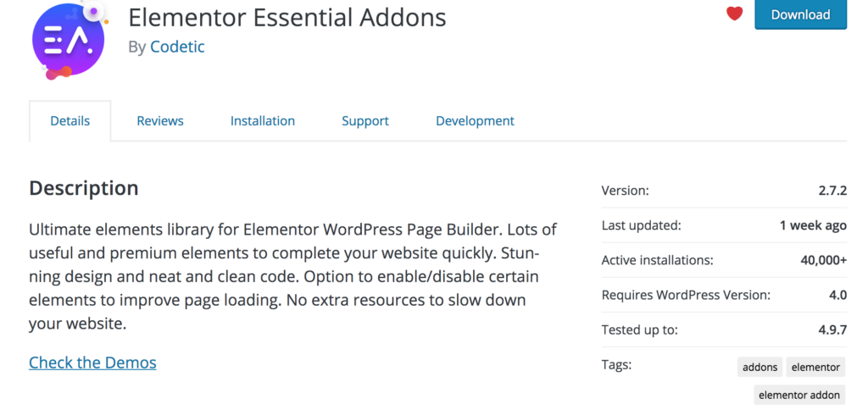
Task: Switch to the Reviews tab
Action: tap(160, 120)
